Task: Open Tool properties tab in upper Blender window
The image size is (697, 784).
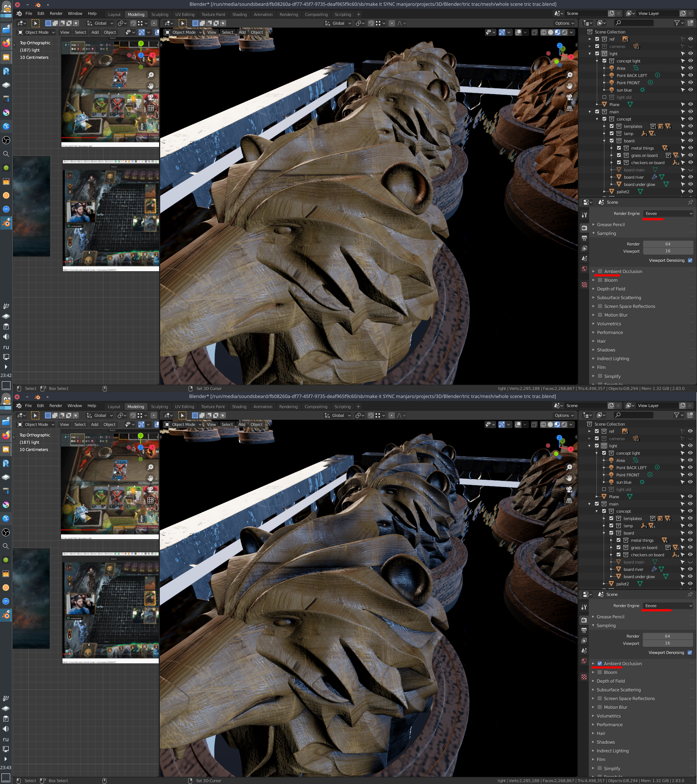Action: coord(584,215)
